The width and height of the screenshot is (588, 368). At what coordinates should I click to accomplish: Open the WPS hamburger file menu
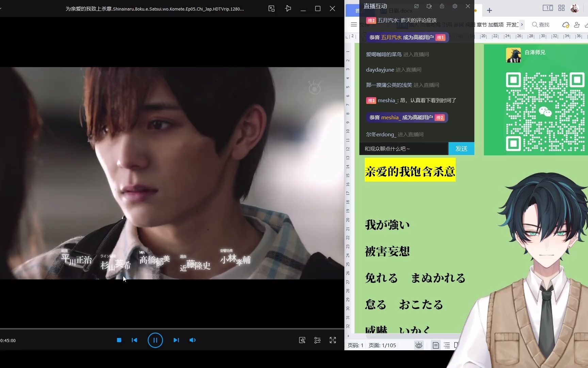click(x=354, y=25)
